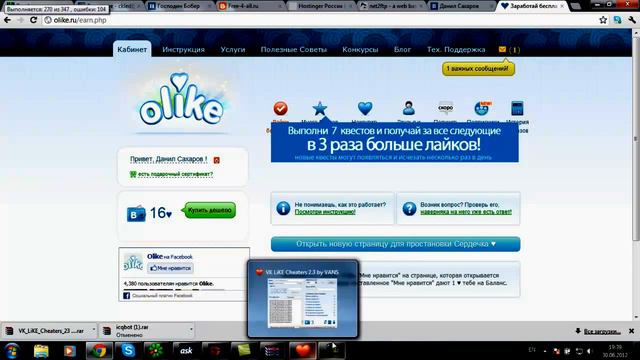This screenshot has height=360, width=640.
Task: Open the История calculator icon
Action: (x=517, y=109)
